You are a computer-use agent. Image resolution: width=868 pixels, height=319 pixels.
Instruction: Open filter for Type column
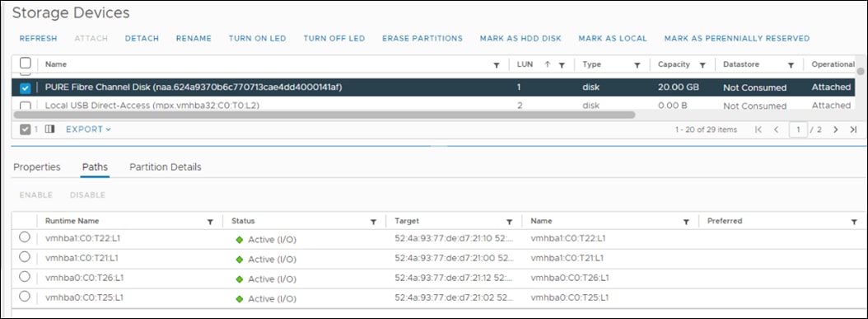click(637, 65)
